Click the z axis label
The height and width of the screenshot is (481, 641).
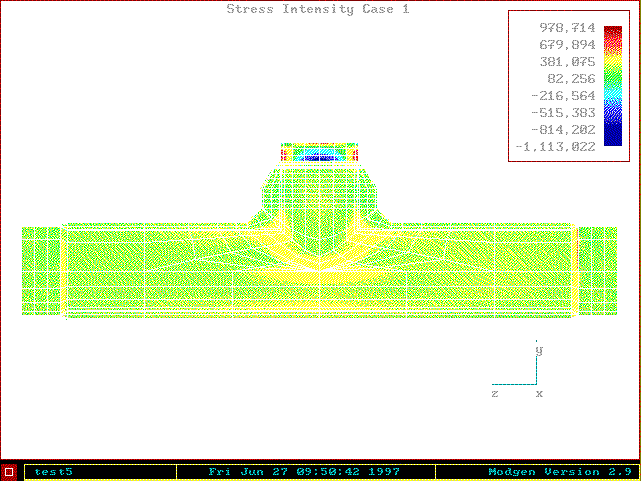pos(495,394)
